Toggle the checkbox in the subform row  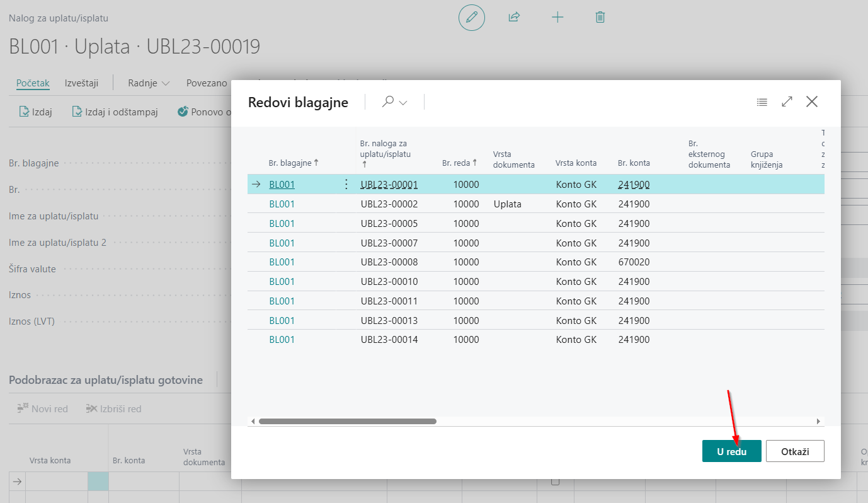click(555, 482)
